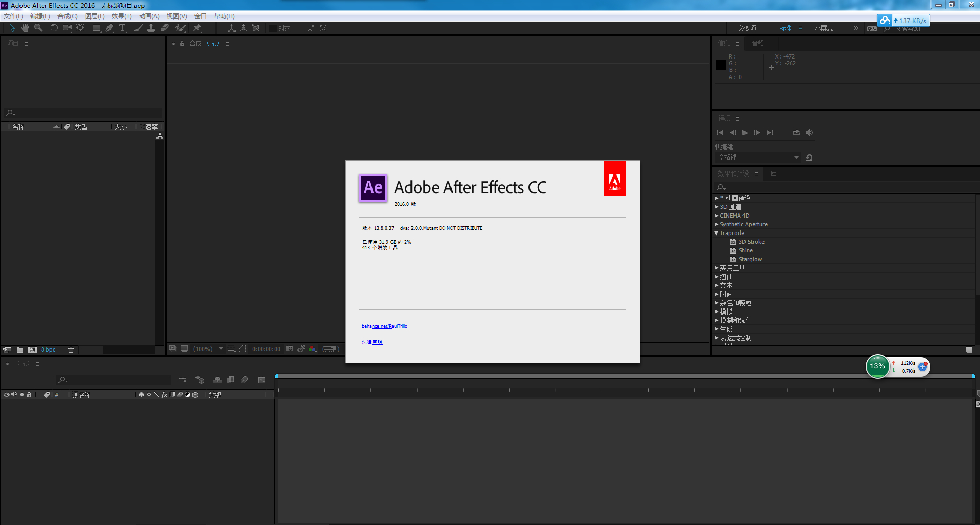Toggle Motion Blur enable switch in timeline

pyautogui.click(x=245, y=380)
